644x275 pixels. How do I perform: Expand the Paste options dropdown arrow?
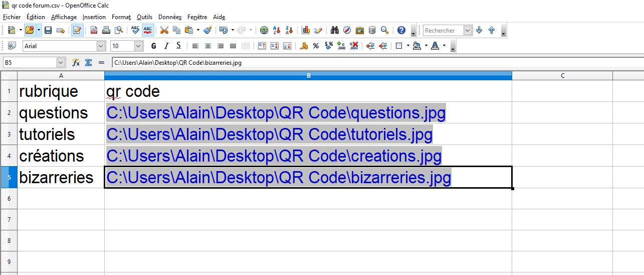coord(198,30)
